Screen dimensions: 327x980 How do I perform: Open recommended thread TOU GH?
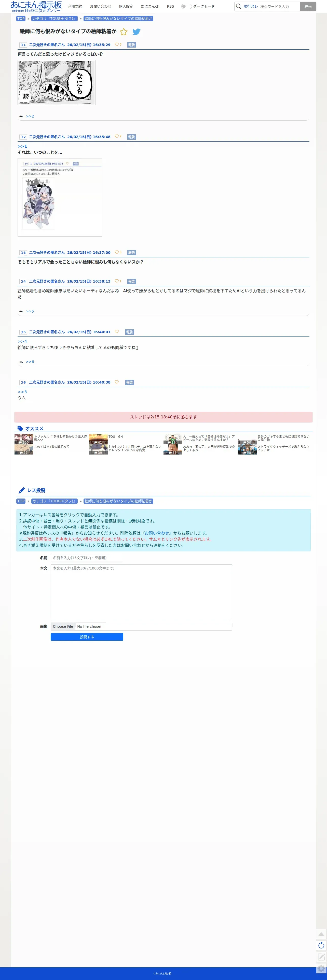[x=115, y=437]
